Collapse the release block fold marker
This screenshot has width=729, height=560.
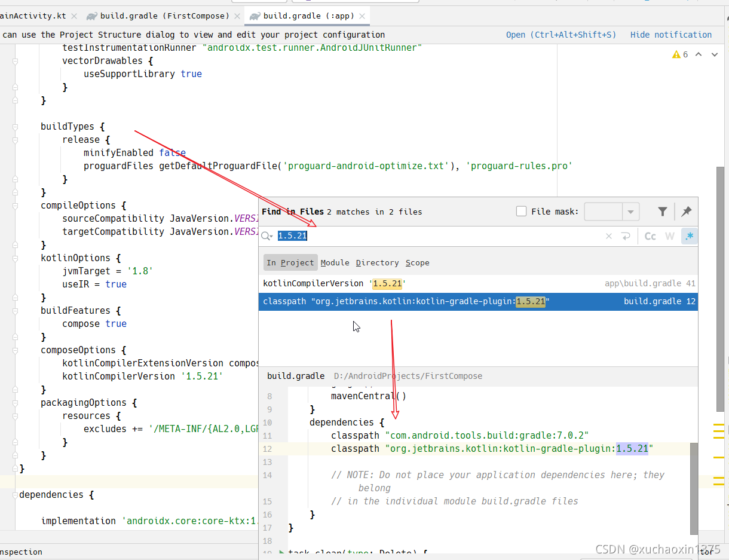[15, 140]
